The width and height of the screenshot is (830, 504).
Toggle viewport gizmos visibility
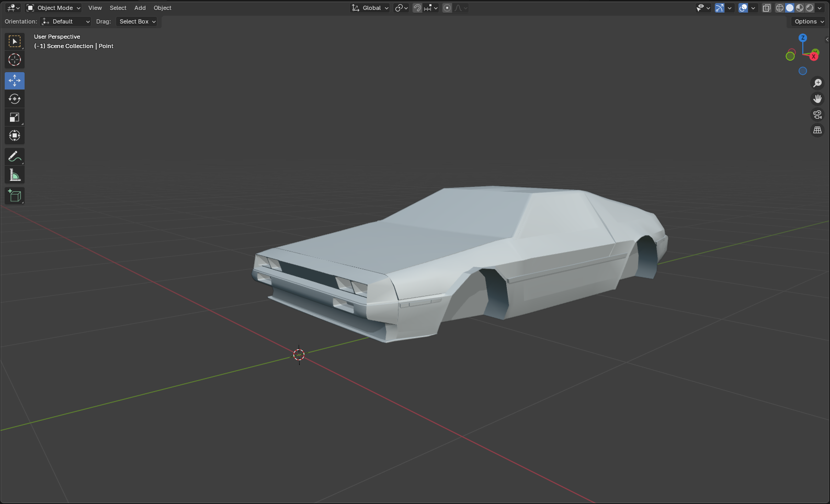(x=720, y=8)
